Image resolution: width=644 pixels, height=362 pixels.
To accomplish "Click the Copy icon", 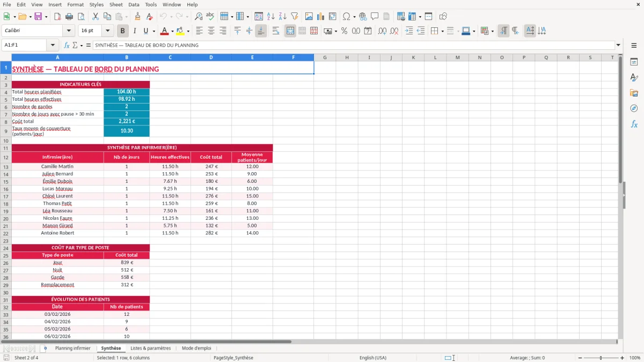I will pyautogui.click(x=107, y=17).
